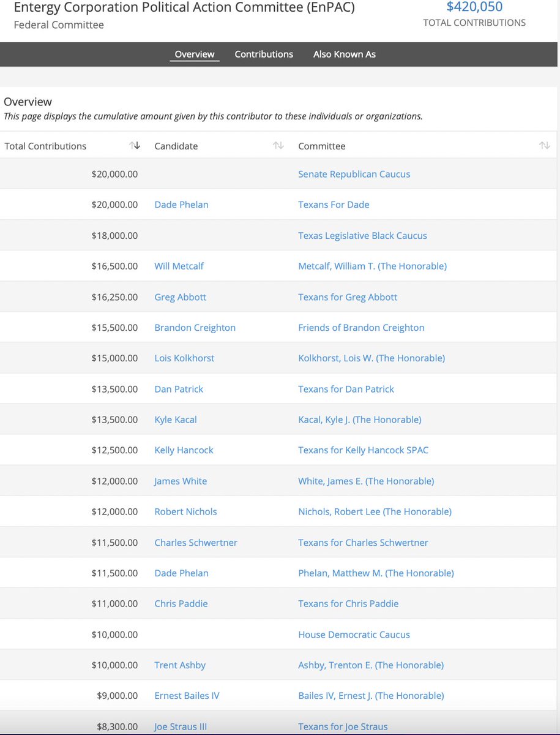This screenshot has height=735, width=560.
Task: Open the House Democratic Caucus link
Action: coord(354,635)
